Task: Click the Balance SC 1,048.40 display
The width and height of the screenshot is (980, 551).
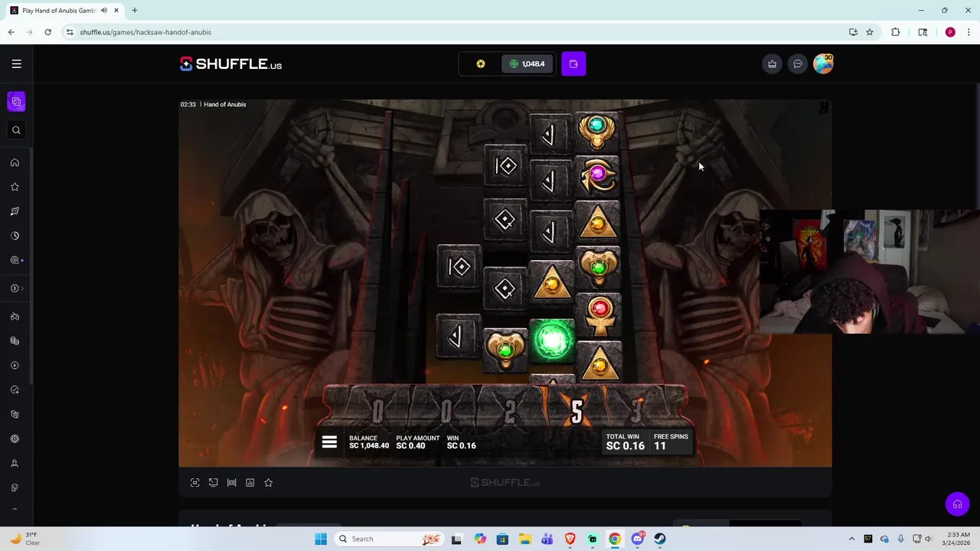Action: pos(369,442)
